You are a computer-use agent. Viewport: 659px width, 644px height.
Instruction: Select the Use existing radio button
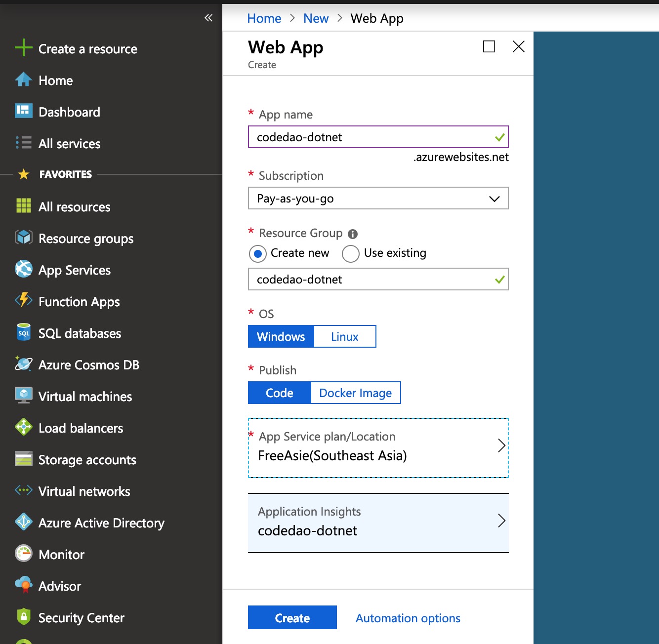(350, 254)
